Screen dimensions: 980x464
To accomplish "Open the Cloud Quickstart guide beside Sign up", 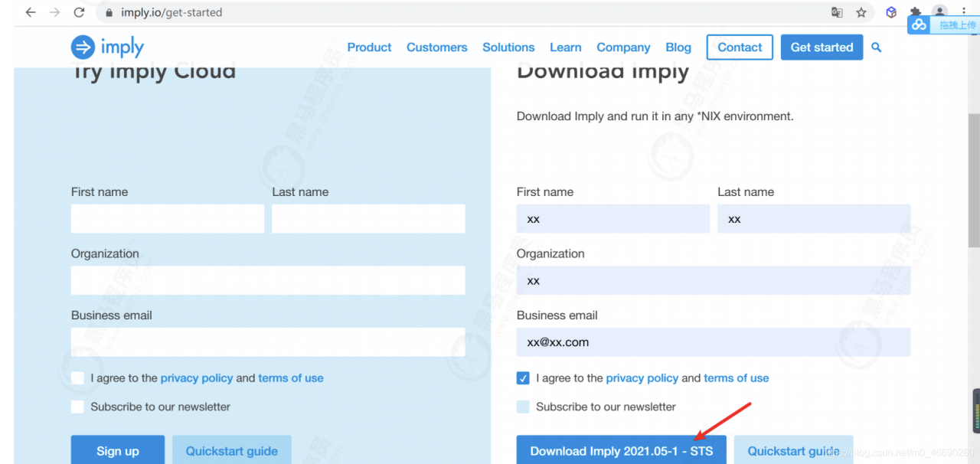I will (x=231, y=450).
